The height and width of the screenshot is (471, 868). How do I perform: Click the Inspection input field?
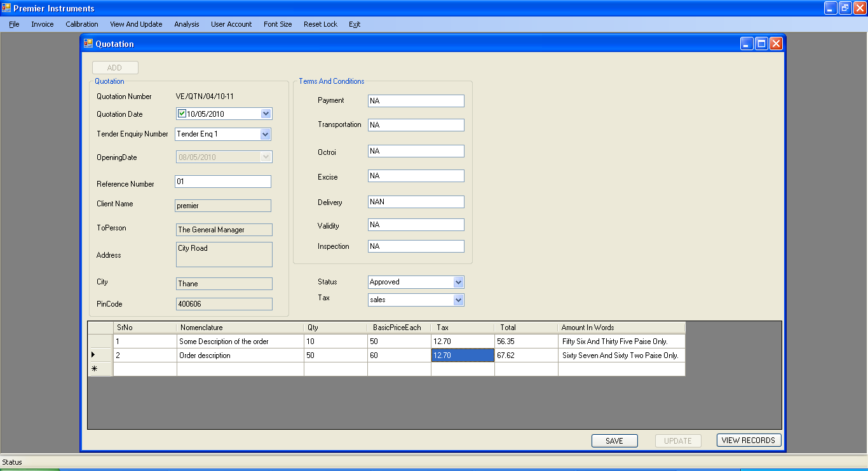416,246
